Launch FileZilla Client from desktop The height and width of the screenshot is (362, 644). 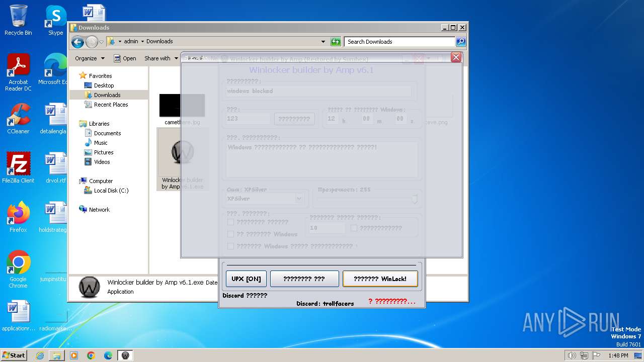point(18,168)
